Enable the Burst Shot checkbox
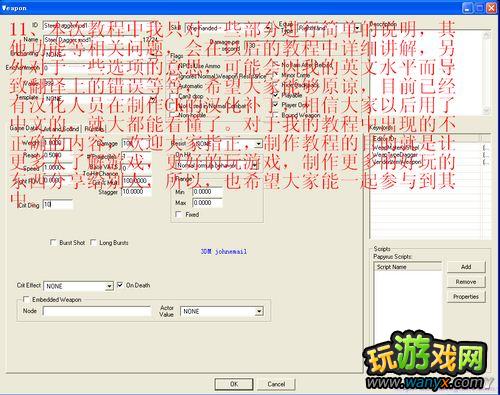 coord(53,242)
